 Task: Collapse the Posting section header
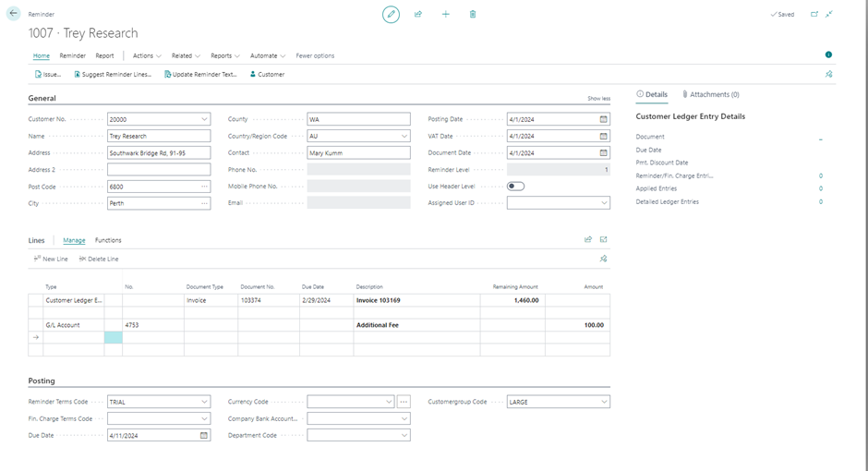[x=42, y=380]
